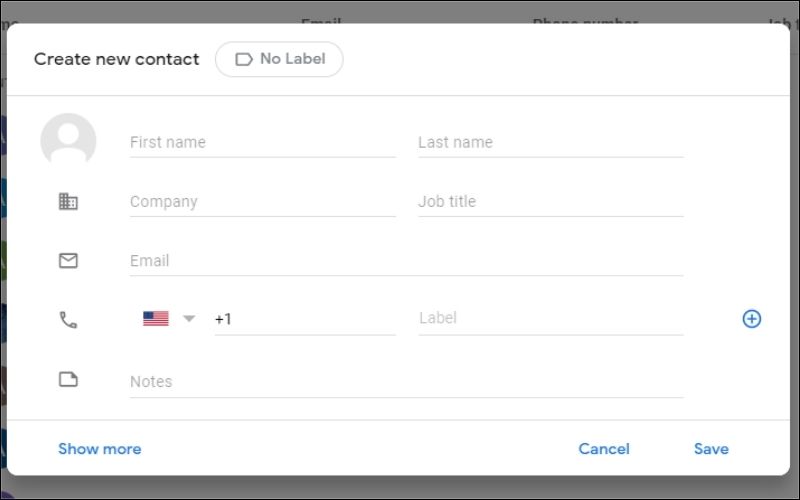This screenshot has height=500, width=800.
Task: Open the No Label chip selector
Action: click(279, 59)
